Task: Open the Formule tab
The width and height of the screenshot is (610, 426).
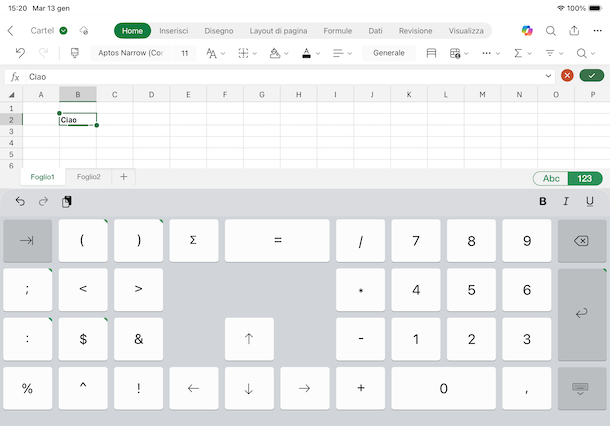Action: [337, 31]
